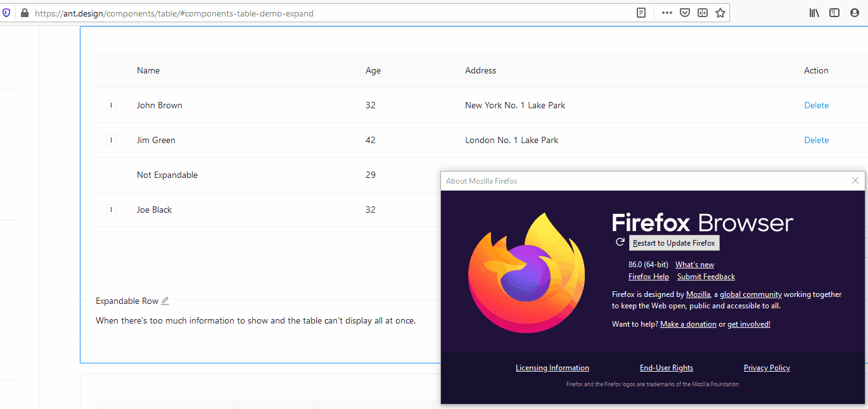868x409 pixels.
Task: Delete the John Brown row
Action: [x=816, y=105]
